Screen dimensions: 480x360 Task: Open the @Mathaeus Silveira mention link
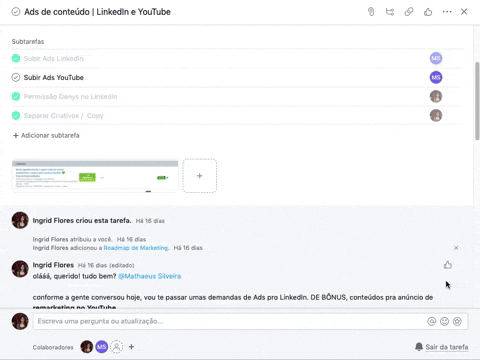point(150,276)
